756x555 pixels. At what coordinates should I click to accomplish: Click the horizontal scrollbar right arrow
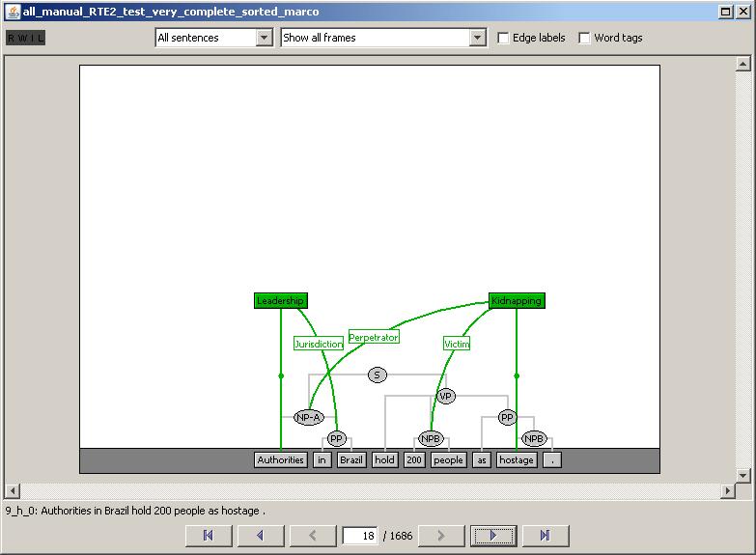[728, 491]
